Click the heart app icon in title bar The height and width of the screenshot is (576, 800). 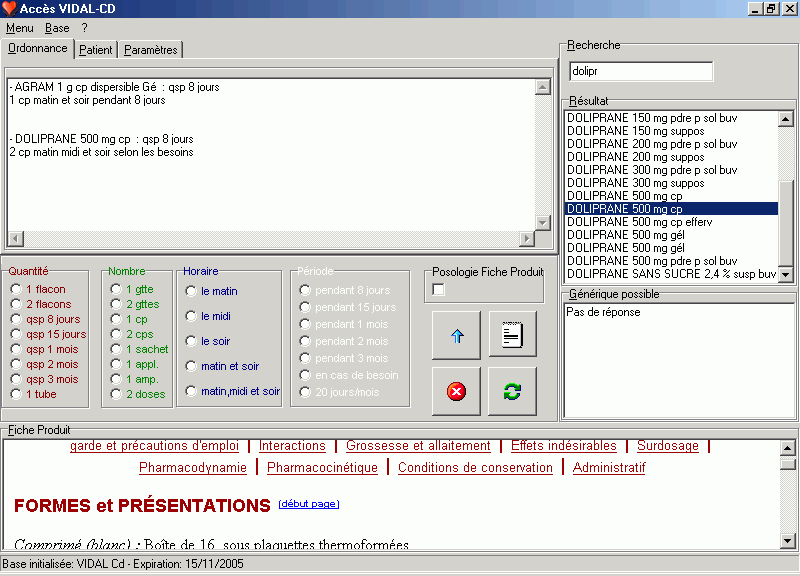(9, 9)
